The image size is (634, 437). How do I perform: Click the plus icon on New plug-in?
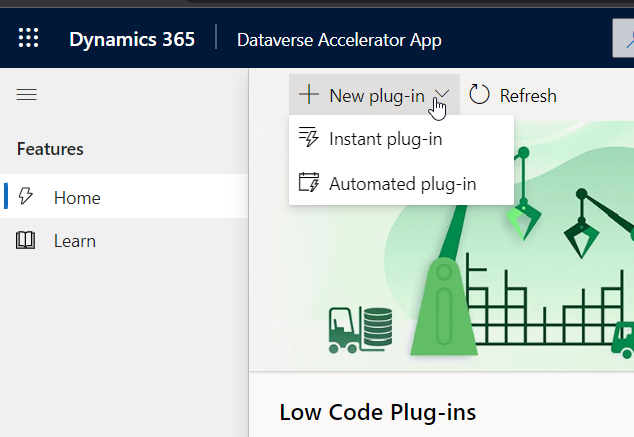[309, 95]
